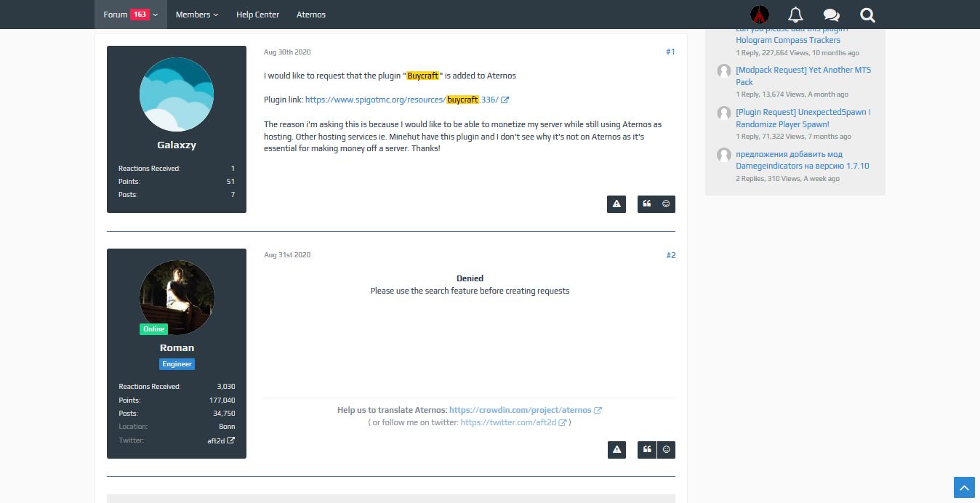Click the Aug 31st 2020 timestamp
Image resolution: width=980 pixels, height=503 pixels.
point(287,255)
